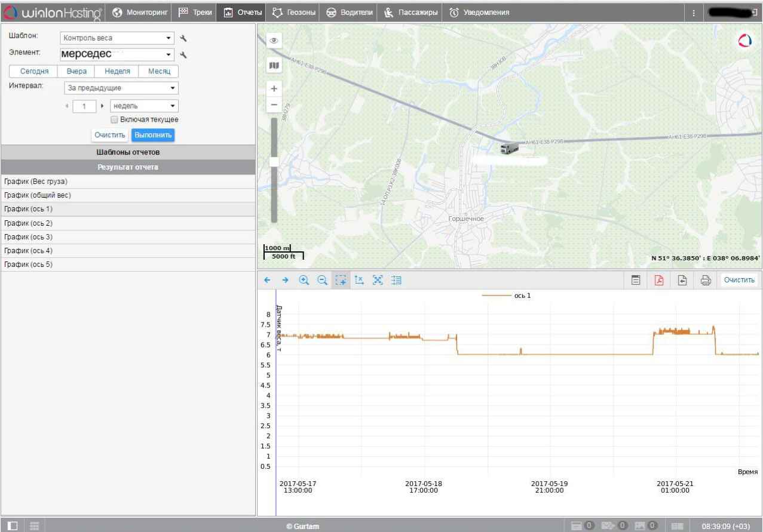
Task: Click the chart zoom out magnifier icon
Action: pos(322,280)
